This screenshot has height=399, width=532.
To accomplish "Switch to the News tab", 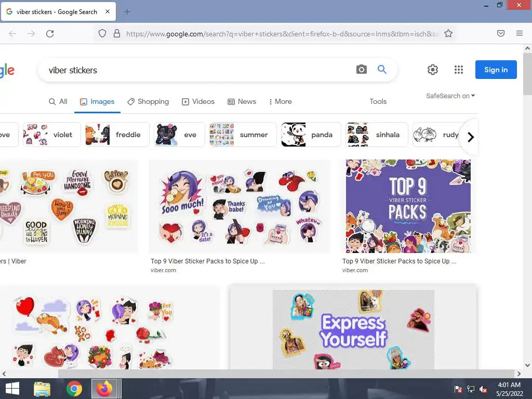I will 242,101.
